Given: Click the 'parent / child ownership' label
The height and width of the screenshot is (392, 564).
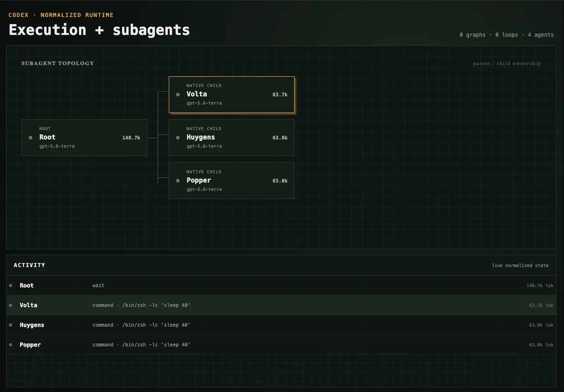Looking at the screenshot, I should click(x=507, y=63).
